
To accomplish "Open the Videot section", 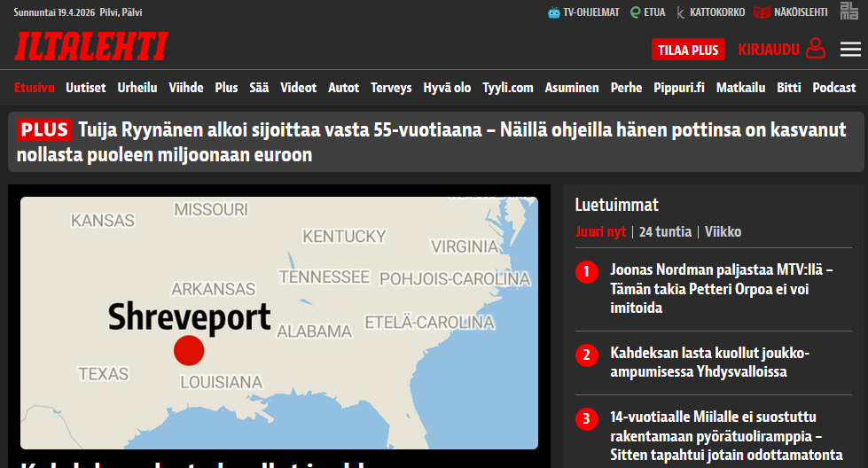I will [x=299, y=88].
